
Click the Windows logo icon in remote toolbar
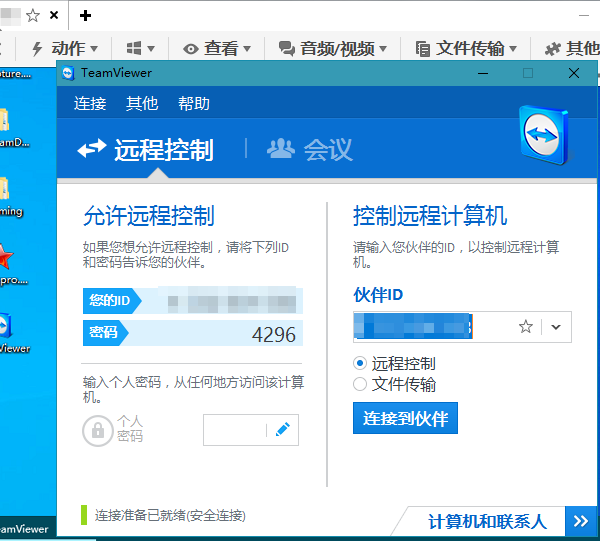click(141, 48)
